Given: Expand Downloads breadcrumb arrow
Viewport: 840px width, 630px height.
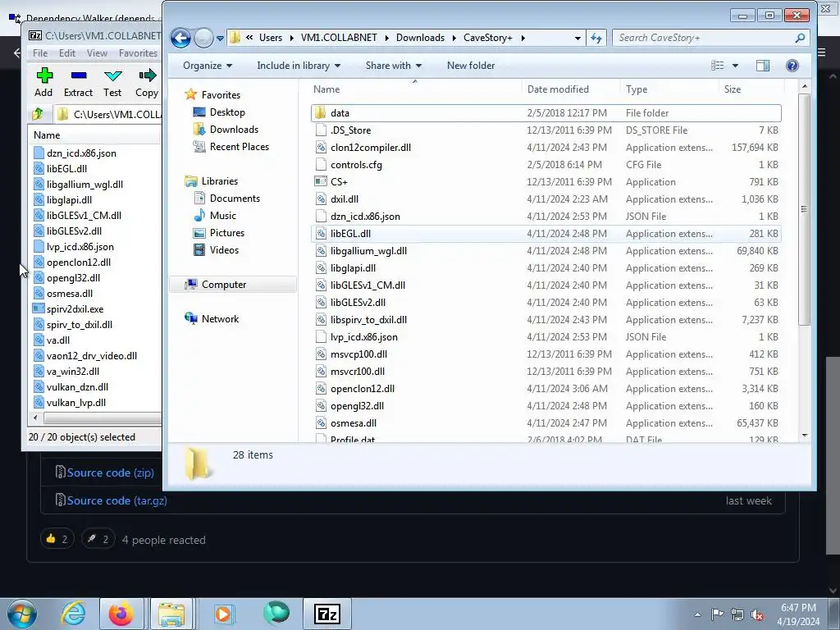Looking at the screenshot, I should click(454, 38).
